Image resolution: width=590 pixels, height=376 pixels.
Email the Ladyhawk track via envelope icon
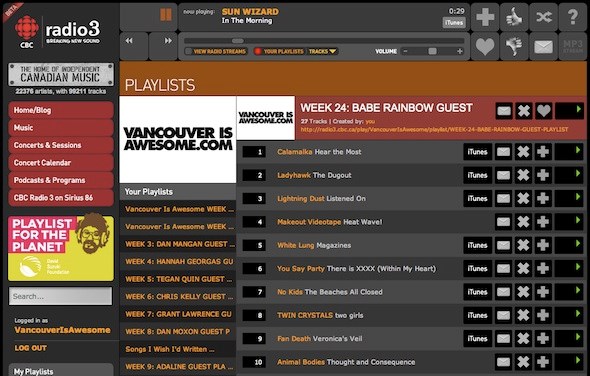coord(503,175)
